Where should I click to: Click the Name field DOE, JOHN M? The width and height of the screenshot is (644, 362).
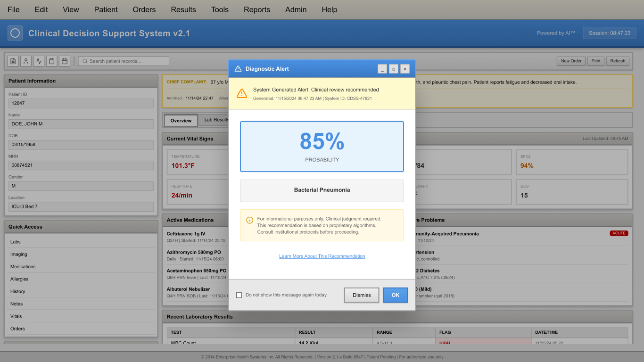tap(81, 124)
